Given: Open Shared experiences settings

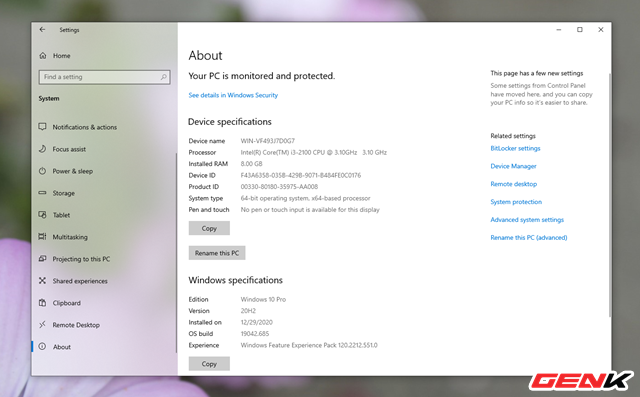Looking at the screenshot, I should pyautogui.click(x=80, y=281).
